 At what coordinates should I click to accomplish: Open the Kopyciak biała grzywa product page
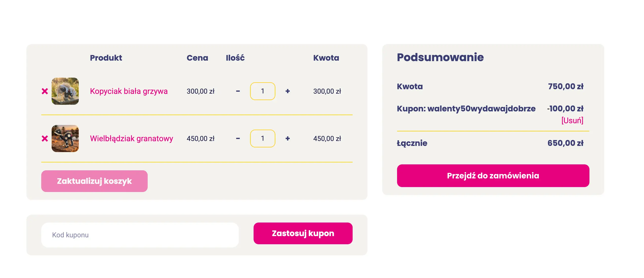pos(129,91)
